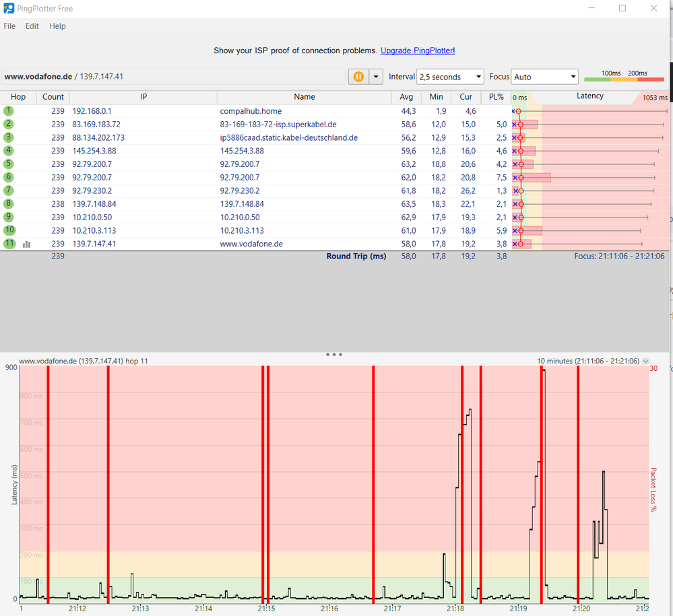Click the Count column header
The image size is (673, 616).
53,97
